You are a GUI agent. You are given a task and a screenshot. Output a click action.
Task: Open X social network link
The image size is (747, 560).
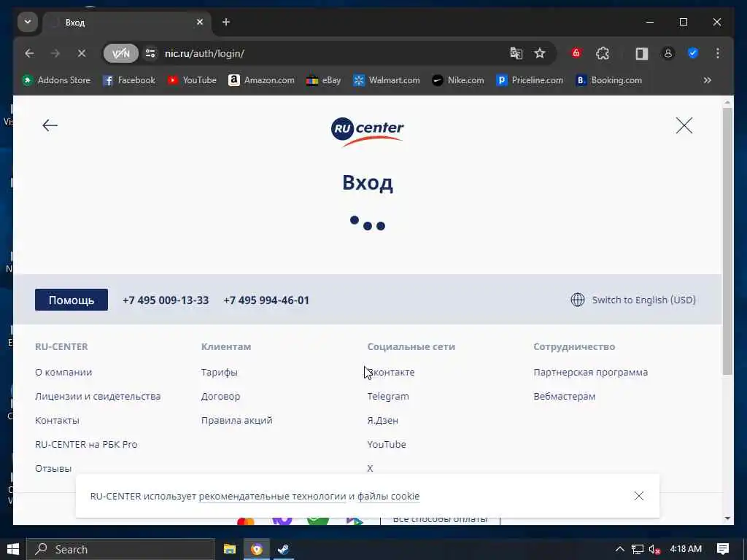coord(370,469)
